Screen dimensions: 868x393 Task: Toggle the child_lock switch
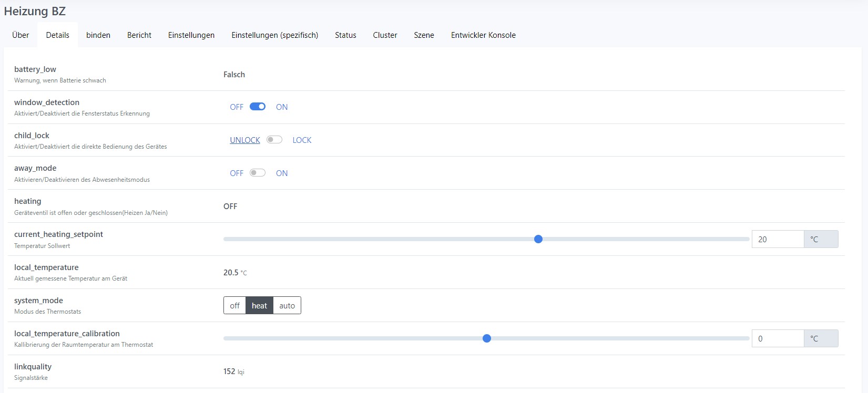pyautogui.click(x=274, y=140)
